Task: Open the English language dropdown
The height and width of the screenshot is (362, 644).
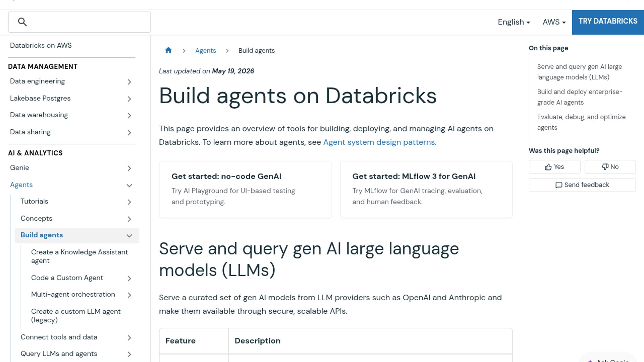Action: pos(514,22)
